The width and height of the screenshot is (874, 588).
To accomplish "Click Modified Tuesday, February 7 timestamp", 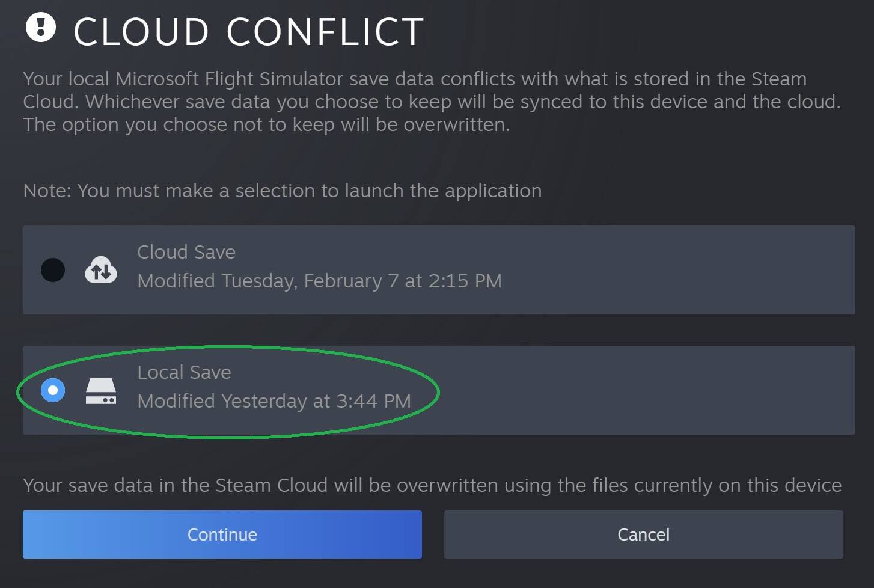I will [x=319, y=281].
